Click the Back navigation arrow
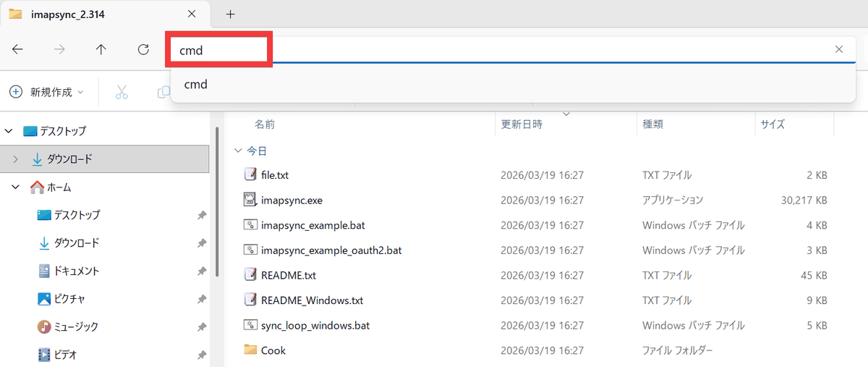The width and height of the screenshot is (868, 367). (x=18, y=49)
